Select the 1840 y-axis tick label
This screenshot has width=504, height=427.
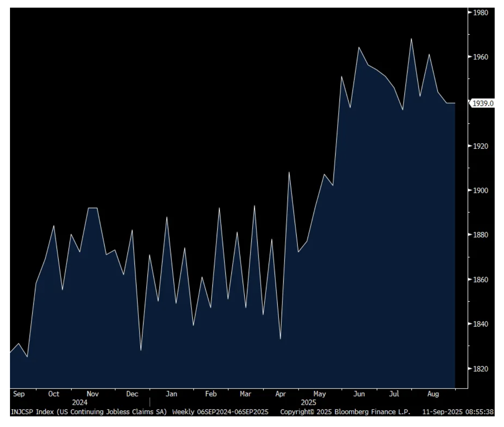(x=480, y=324)
